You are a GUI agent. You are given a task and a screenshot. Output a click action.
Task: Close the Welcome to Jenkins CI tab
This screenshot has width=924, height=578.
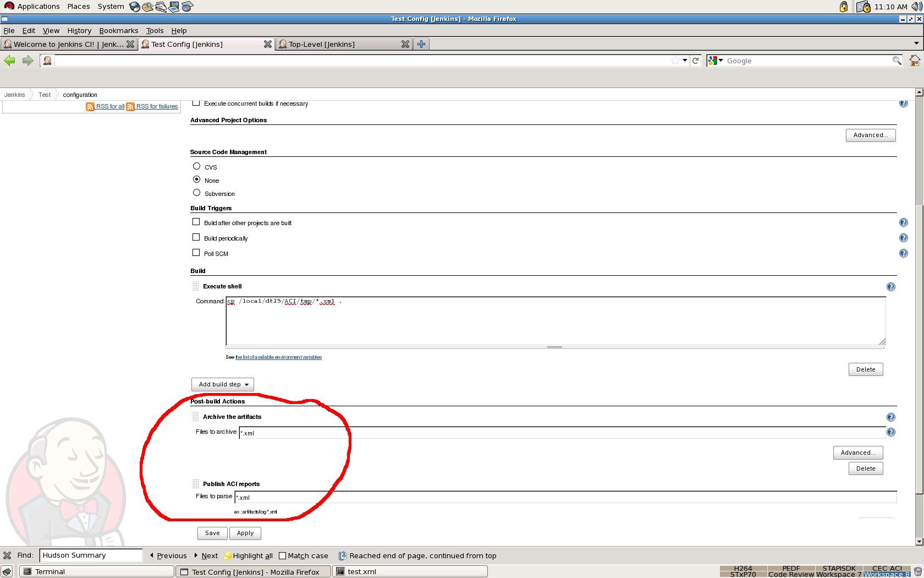point(130,44)
